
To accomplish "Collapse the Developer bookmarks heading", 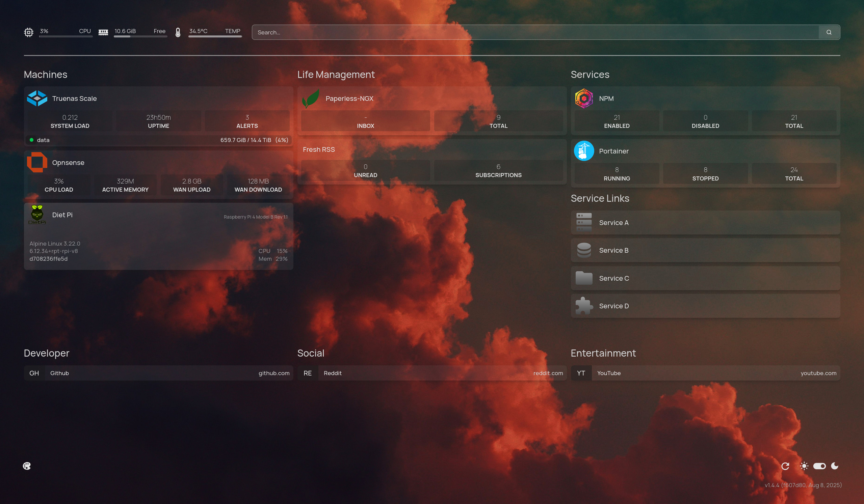I will pyautogui.click(x=46, y=353).
